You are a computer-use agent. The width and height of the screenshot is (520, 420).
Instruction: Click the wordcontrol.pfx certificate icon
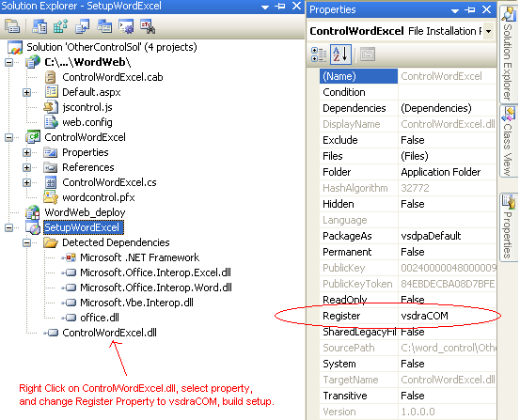pyautogui.click(x=51, y=197)
